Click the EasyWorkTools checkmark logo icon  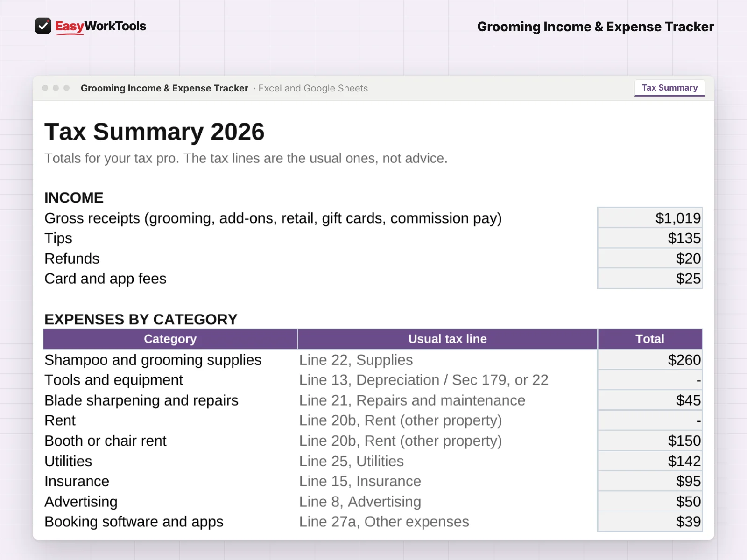43,26
